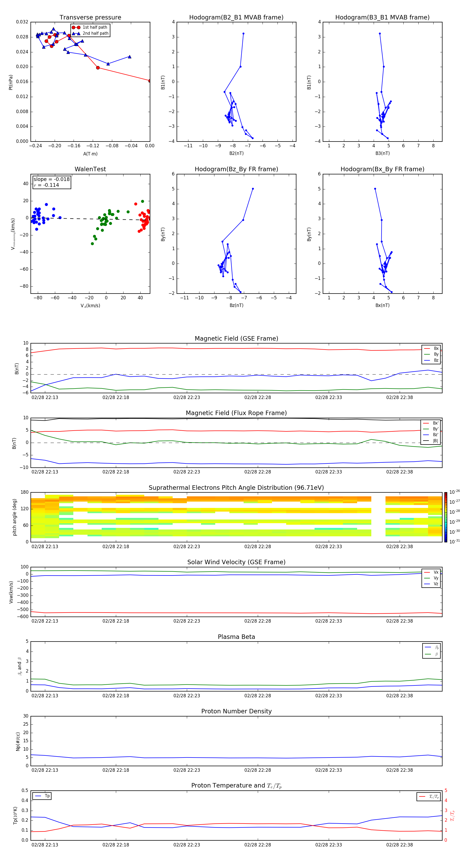The width and height of the screenshot is (473, 868).
Task: Click the green β entry in Plasma Beta legend
Action: click(x=431, y=654)
